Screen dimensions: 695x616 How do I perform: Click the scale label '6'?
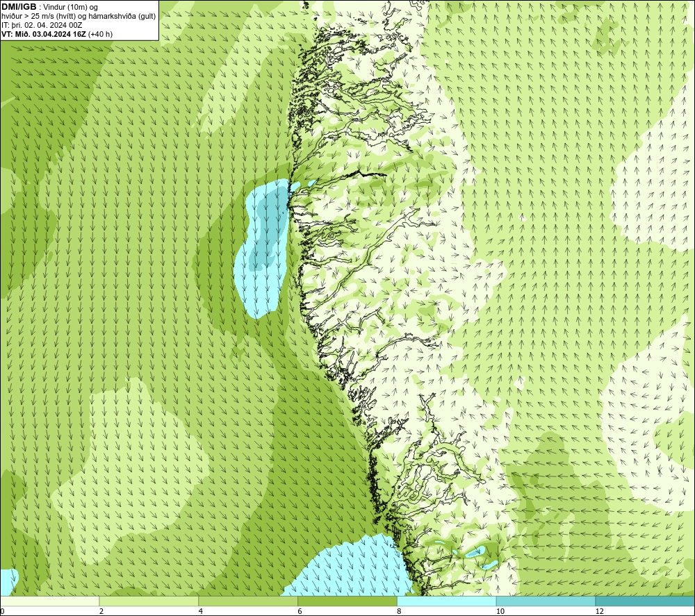[x=300, y=611]
